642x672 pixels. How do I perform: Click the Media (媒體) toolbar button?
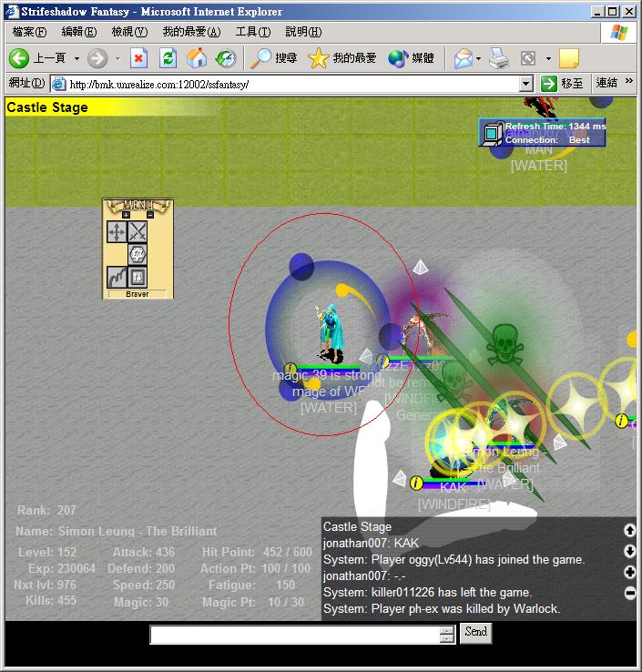[411, 58]
